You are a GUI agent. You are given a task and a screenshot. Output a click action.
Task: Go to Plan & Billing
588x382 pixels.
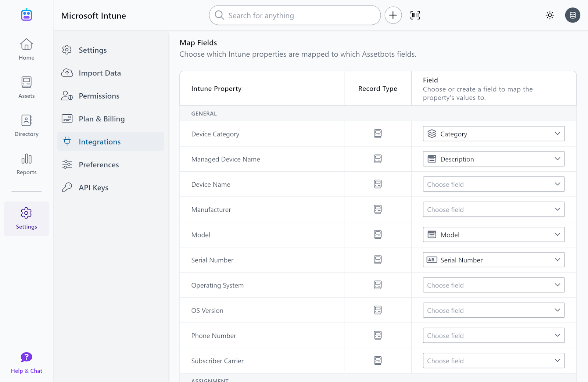111,119
